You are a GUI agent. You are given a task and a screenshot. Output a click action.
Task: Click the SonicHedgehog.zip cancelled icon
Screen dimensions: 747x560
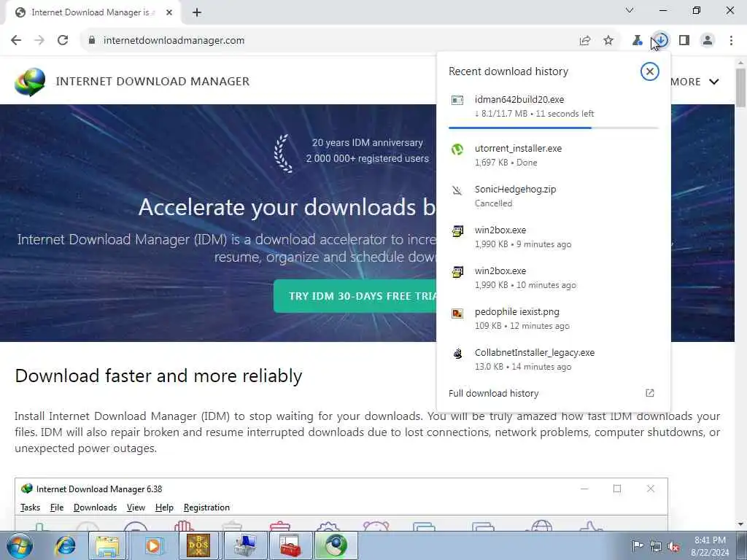(457, 190)
